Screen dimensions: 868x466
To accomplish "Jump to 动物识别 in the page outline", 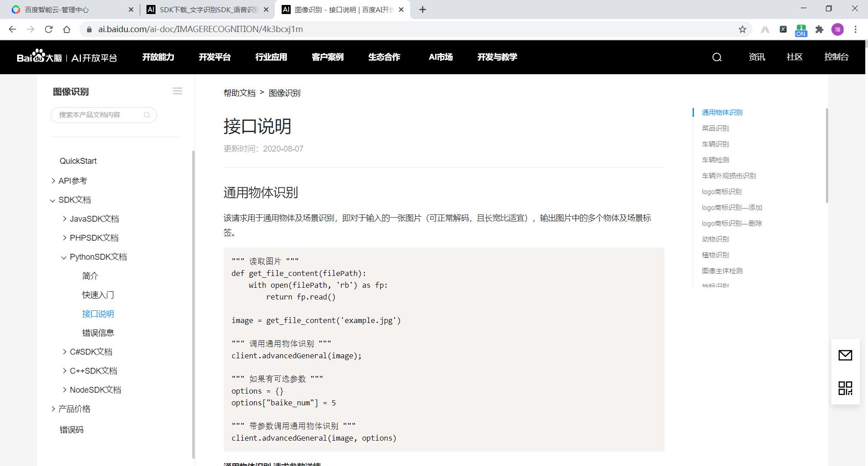I will click(x=715, y=239).
